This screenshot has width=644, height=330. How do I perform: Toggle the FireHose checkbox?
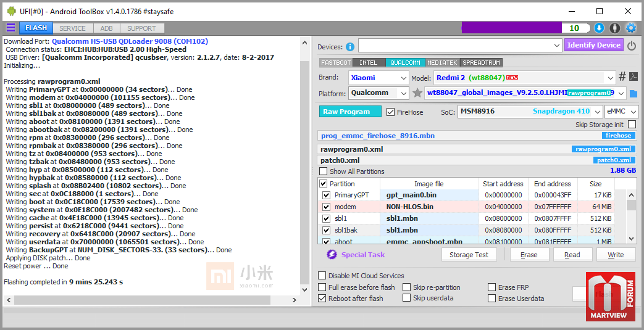click(x=391, y=112)
